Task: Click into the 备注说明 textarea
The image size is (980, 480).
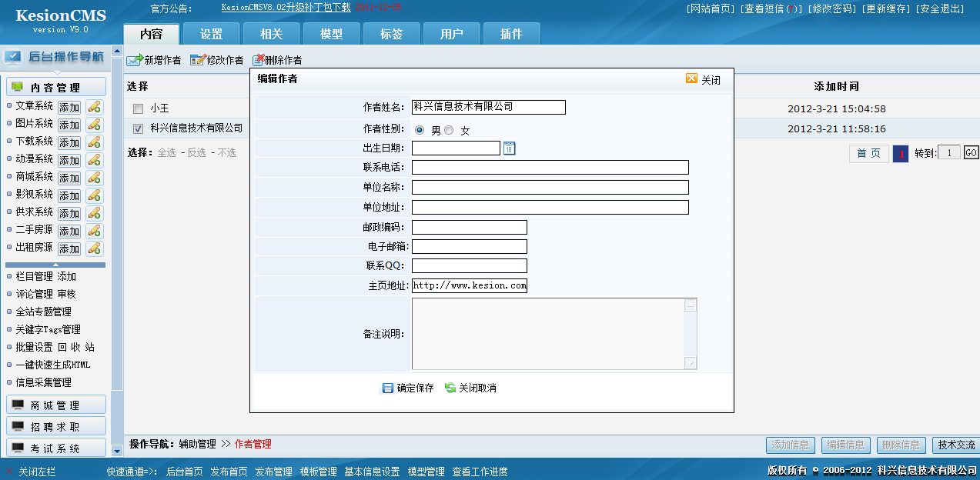Action: [548, 334]
